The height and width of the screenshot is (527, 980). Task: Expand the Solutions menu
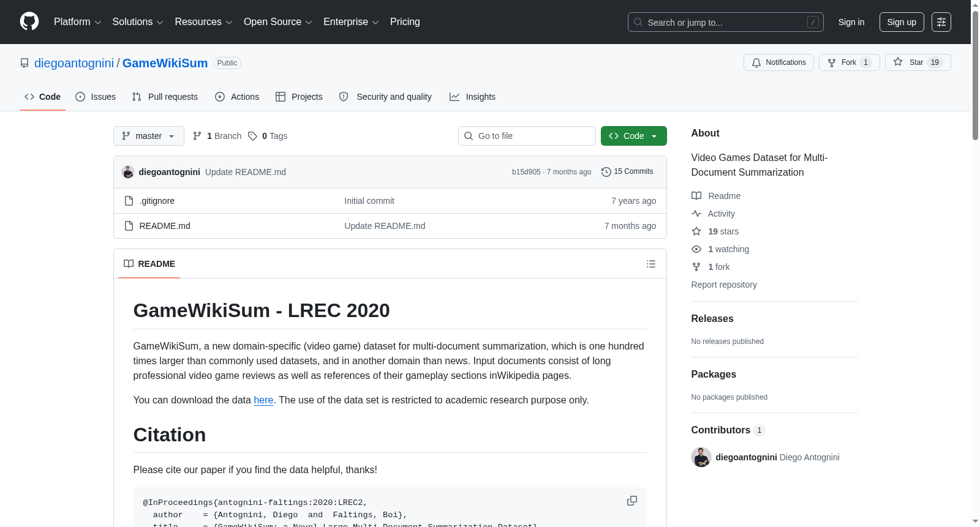138,22
